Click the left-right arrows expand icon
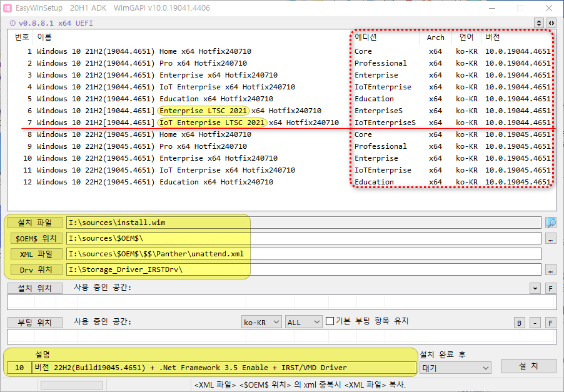 pyautogui.click(x=551, y=23)
